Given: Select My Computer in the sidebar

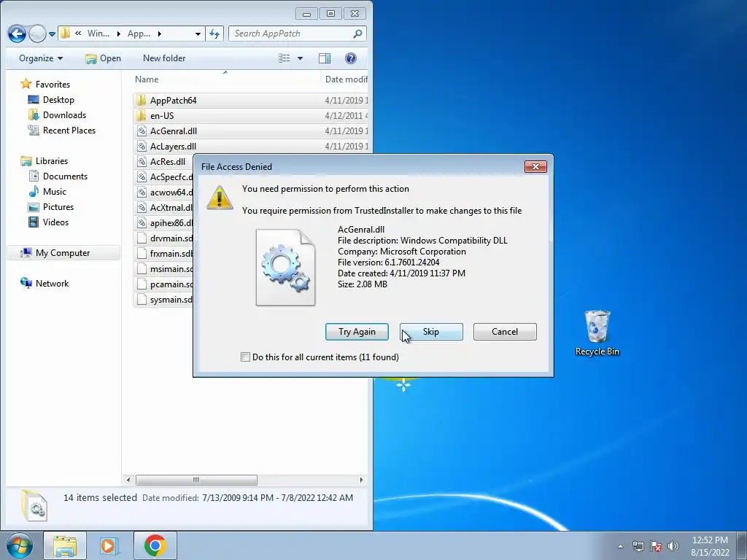Looking at the screenshot, I should tap(63, 253).
